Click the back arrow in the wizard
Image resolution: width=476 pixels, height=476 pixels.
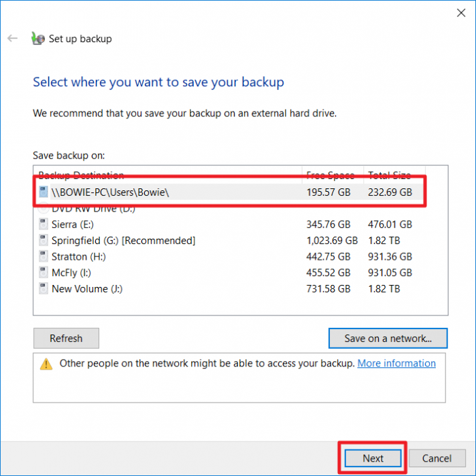click(x=12, y=39)
